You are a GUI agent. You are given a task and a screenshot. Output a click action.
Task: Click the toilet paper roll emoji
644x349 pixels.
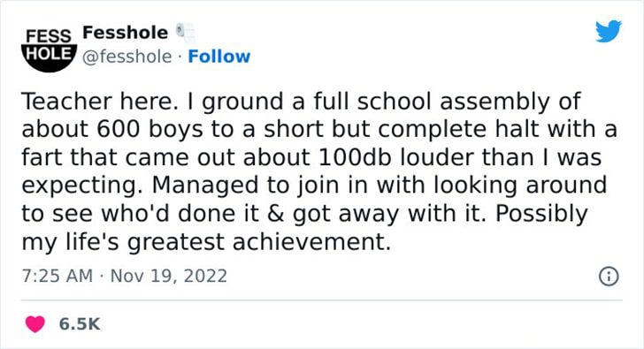coord(185,33)
